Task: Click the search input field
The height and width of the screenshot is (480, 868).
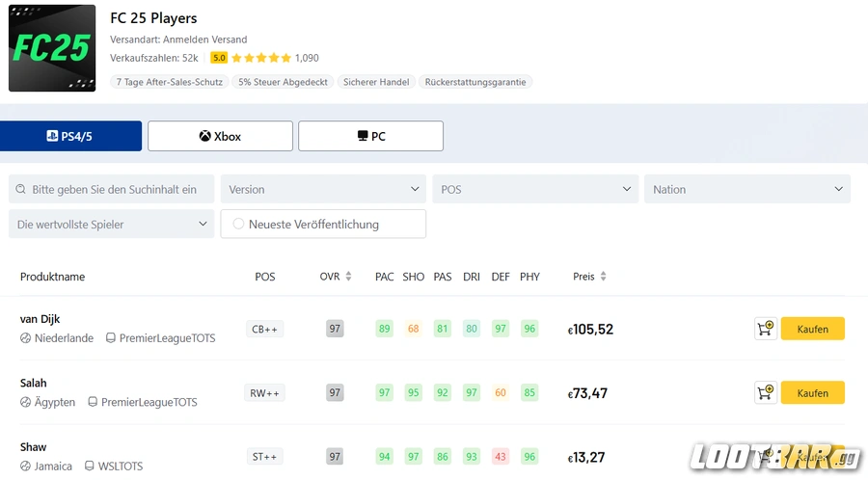Action: tap(111, 189)
